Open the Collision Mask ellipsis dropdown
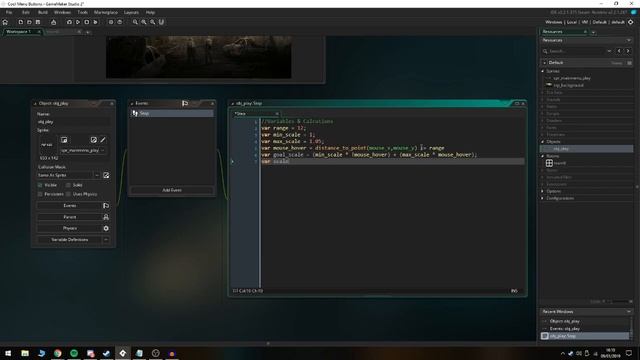The image size is (640, 360). [97, 175]
